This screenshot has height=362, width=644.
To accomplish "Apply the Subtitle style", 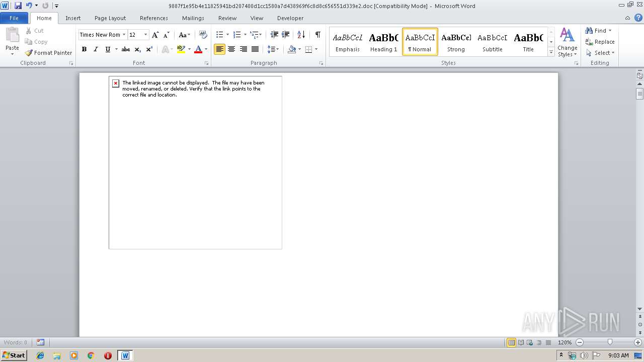I will tap(492, 42).
